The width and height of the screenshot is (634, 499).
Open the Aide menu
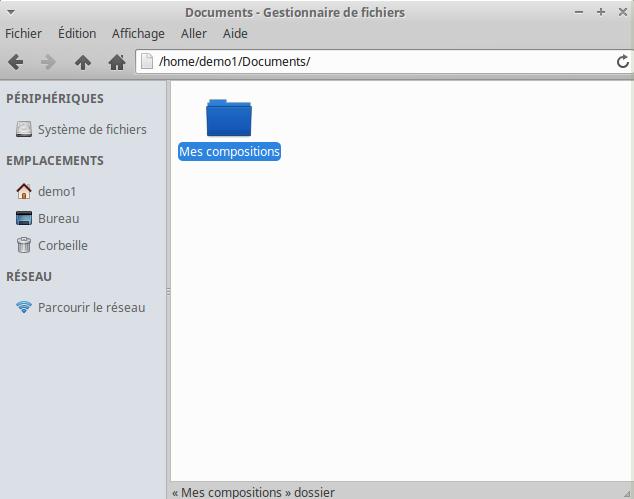[235, 33]
